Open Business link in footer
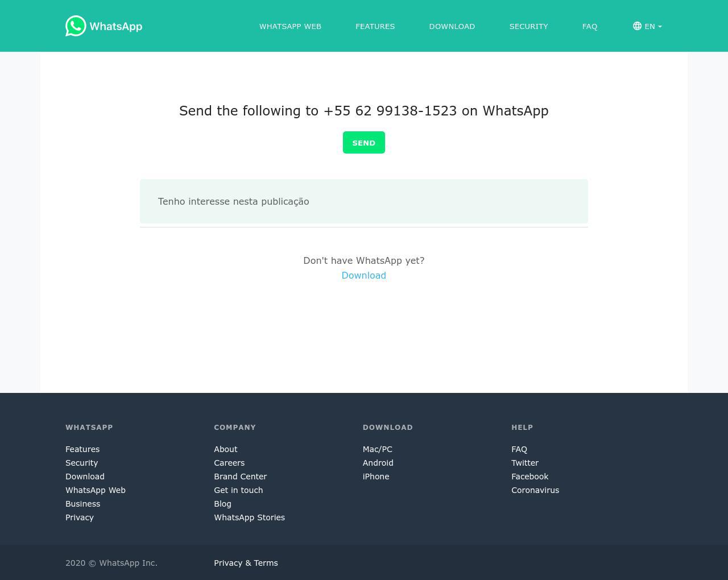The image size is (728, 580). pyautogui.click(x=82, y=504)
